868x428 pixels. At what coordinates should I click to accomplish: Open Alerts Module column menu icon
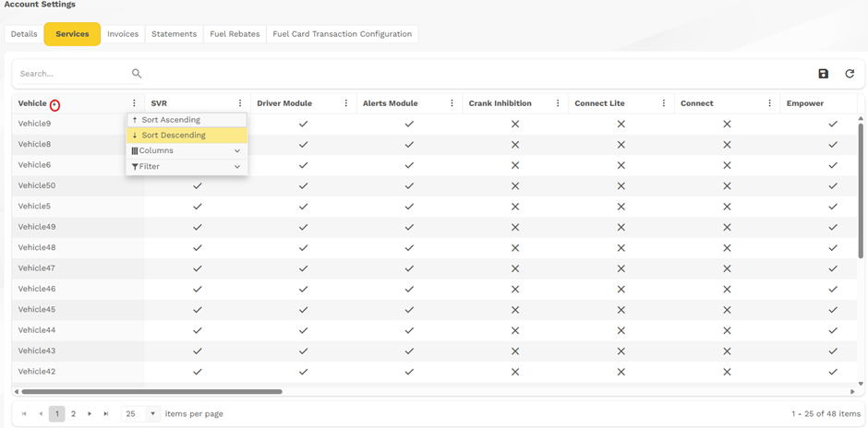(452, 103)
